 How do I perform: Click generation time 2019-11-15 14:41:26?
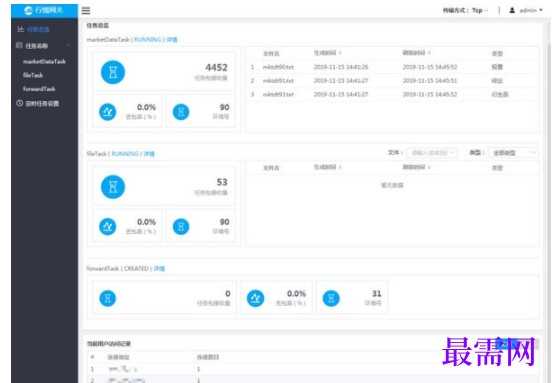click(x=341, y=67)
